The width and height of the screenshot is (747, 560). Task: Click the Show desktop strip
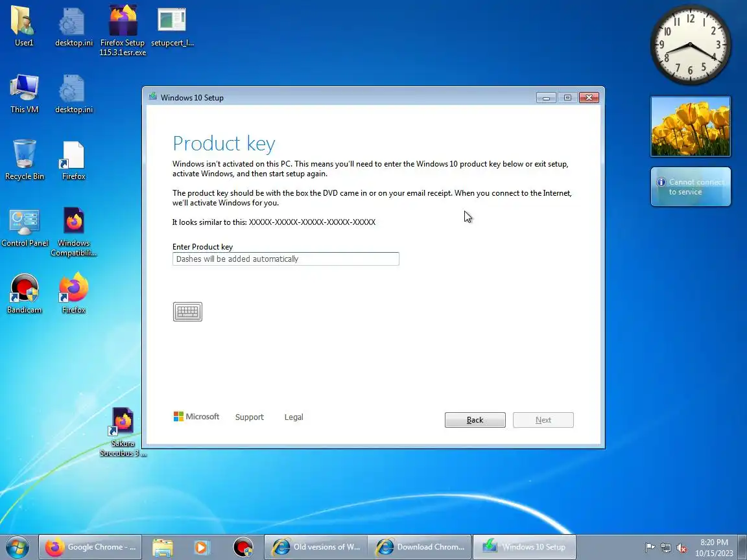click(x=742, y=547)
